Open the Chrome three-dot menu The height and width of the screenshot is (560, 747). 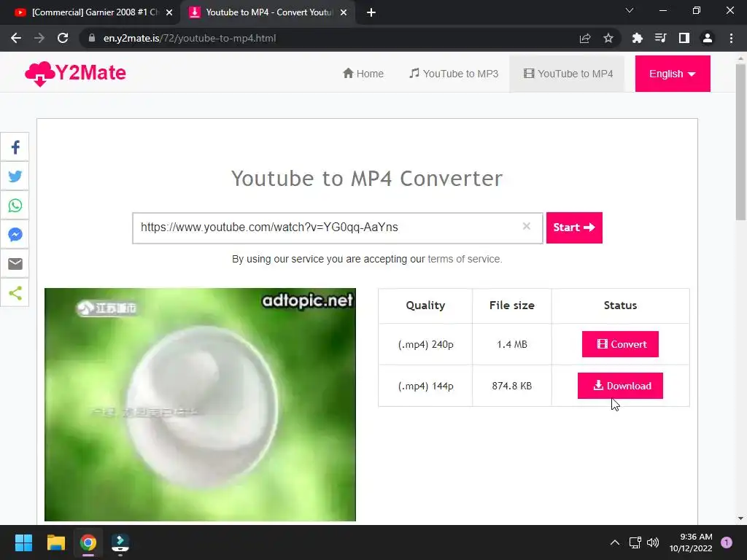tap(731, 38)
